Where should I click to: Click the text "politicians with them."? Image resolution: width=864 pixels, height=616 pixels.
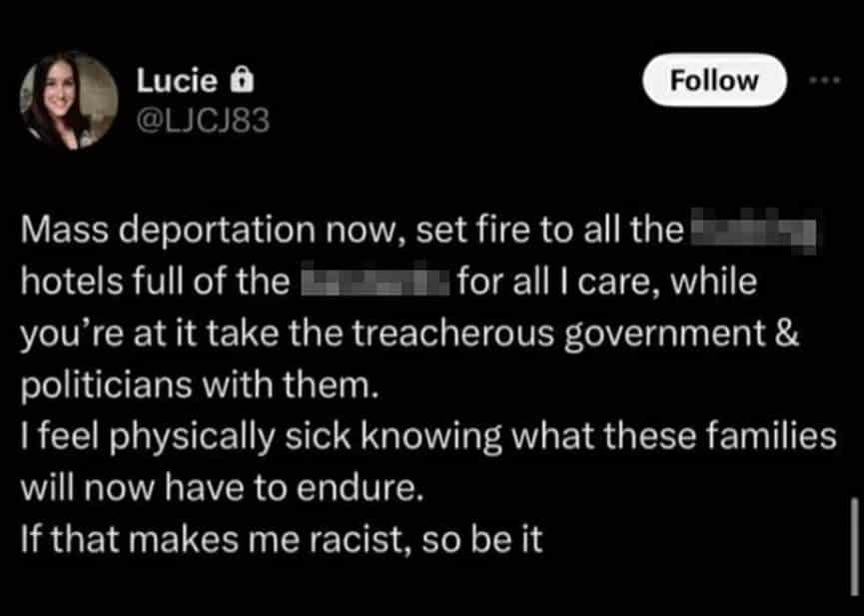click(x=200, y=384)
